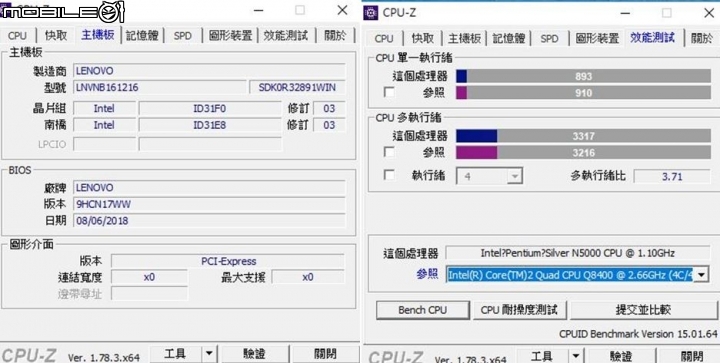Click the 最大支援 field showing x0
This screenshot has height=363, width=720.
point(308,277)
